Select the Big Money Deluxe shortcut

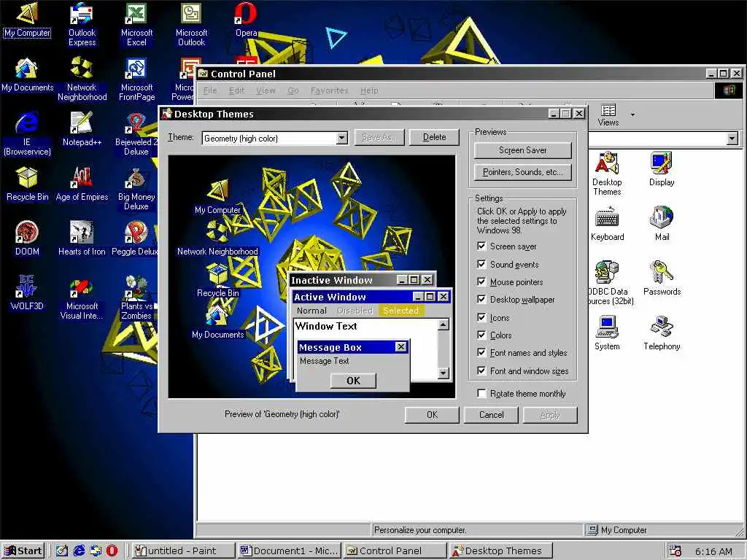(136, 188)
